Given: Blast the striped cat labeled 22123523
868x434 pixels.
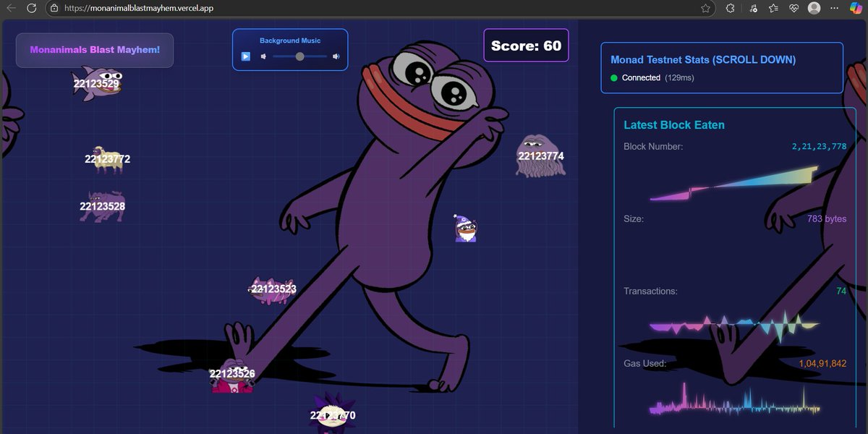Looking at the screenshot, I should [x=273, y=289].
